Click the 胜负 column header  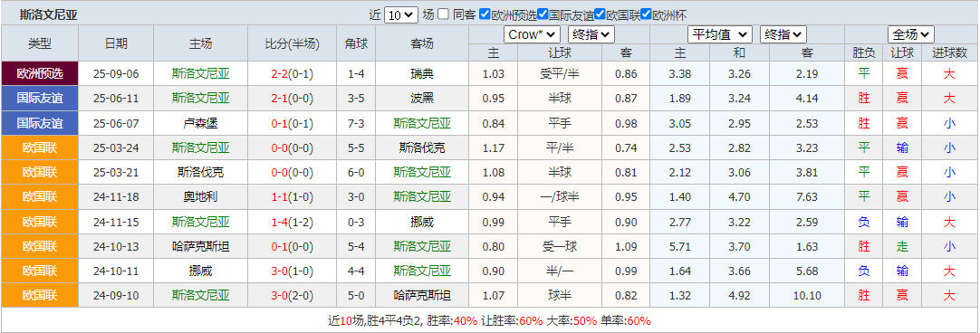click(x=864, y=52)
